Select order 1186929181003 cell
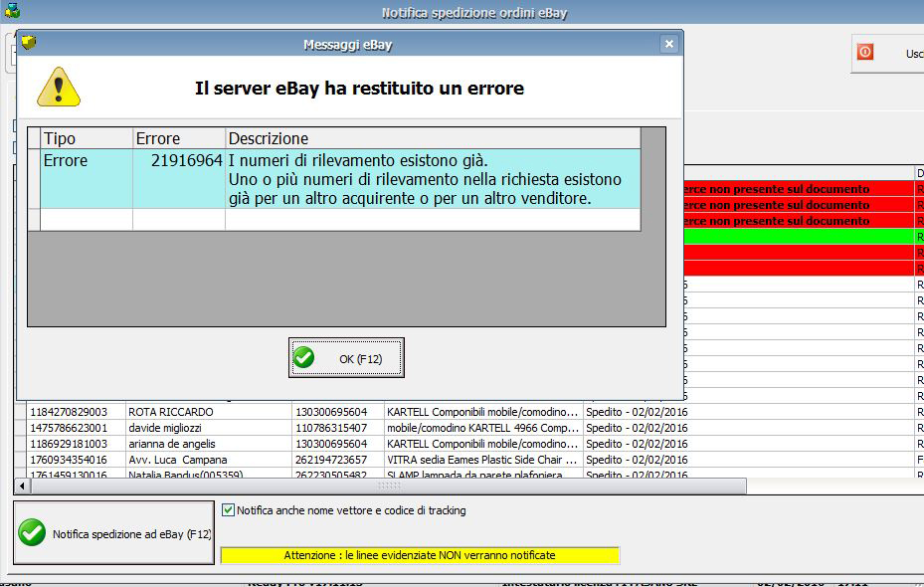The image size is (924, 587). 77,443
